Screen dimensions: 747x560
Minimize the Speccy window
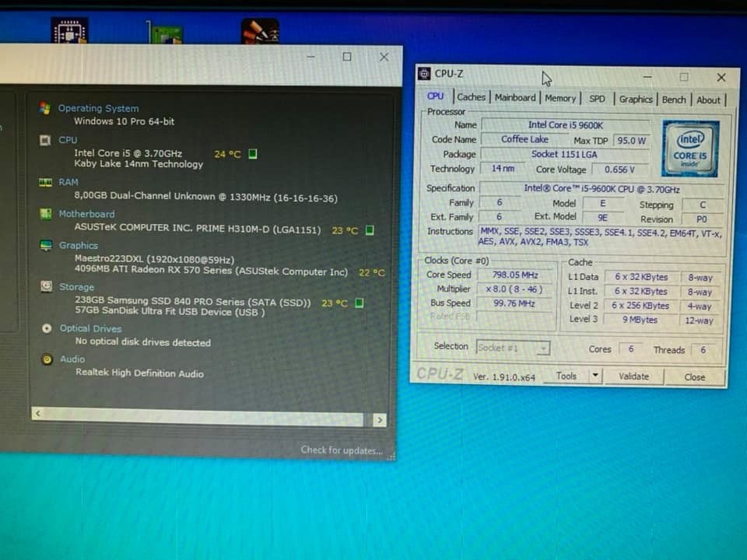pos(311,57)
